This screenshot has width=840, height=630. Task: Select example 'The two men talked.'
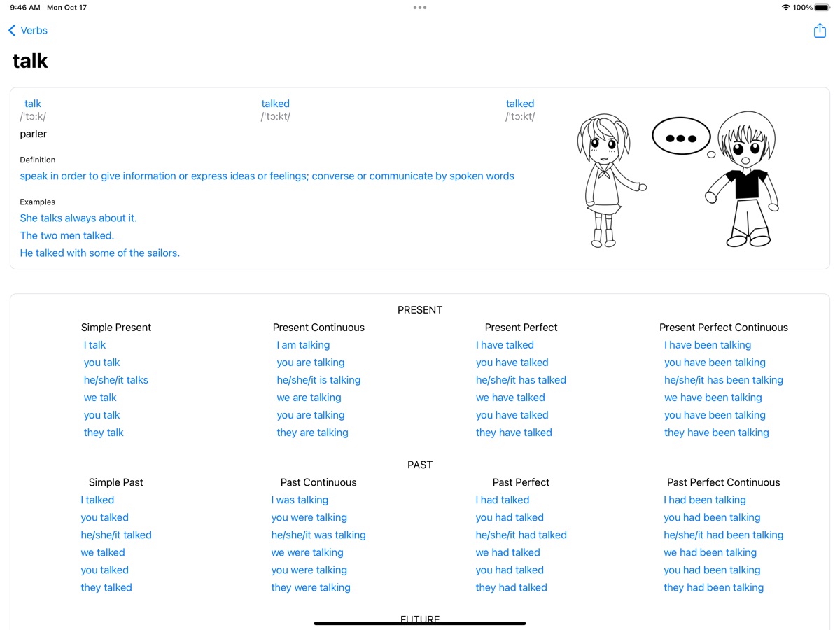point(67,235)
